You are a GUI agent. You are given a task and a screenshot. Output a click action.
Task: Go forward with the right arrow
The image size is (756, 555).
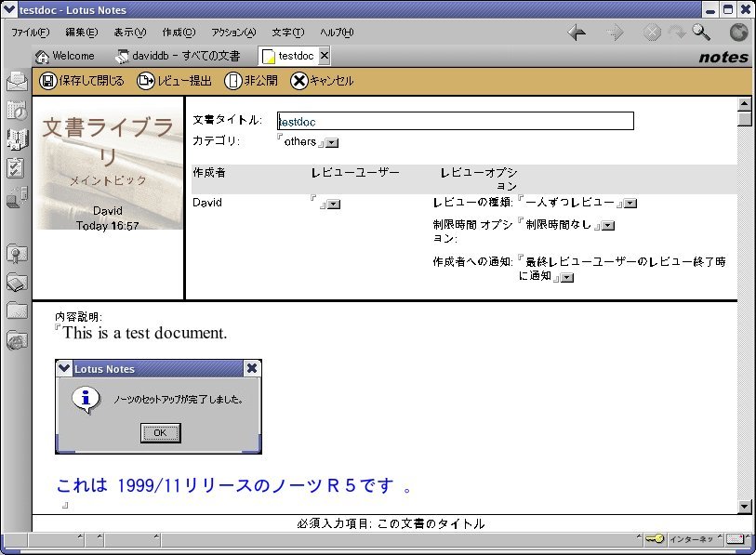[615, 33]
